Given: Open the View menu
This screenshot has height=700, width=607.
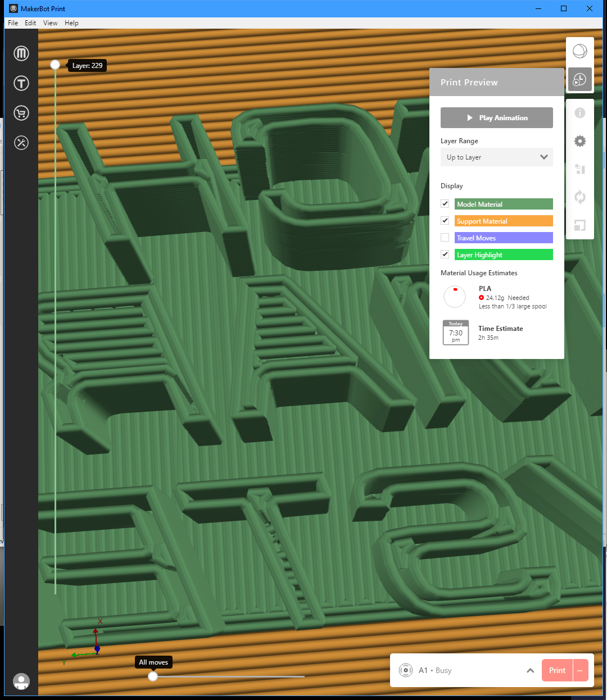Looking at the screenshot, I should tap(51, 23).
